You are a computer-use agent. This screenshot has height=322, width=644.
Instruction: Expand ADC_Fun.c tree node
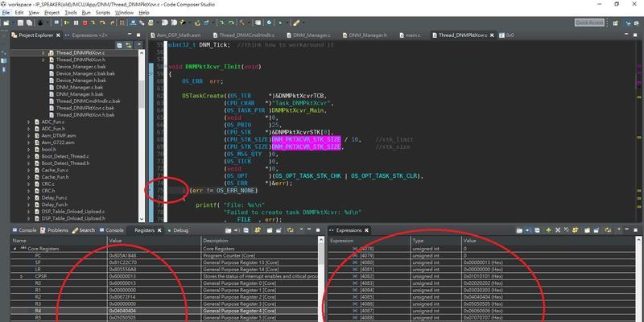point(29,122)
